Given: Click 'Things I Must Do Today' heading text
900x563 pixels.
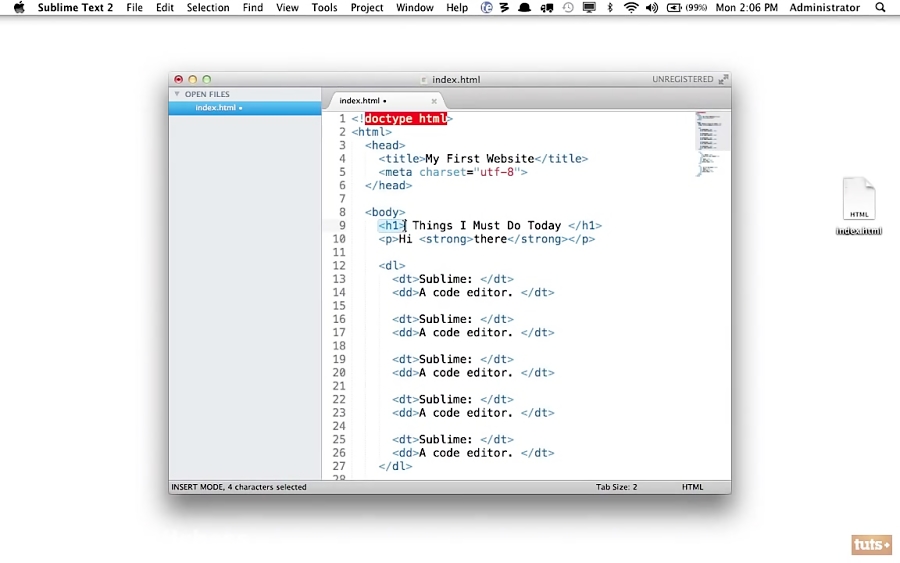Looking at the screenshot, I should (x=486, y=226).
